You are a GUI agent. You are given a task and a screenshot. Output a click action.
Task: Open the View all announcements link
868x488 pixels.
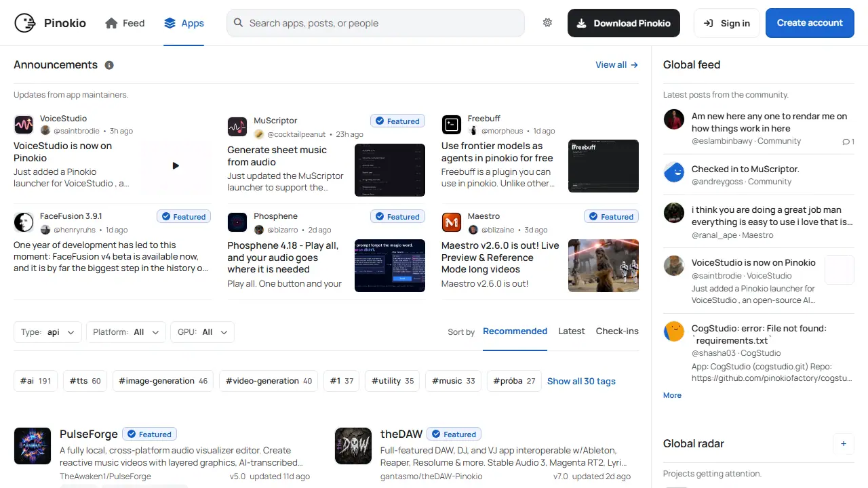pos(617,65)
